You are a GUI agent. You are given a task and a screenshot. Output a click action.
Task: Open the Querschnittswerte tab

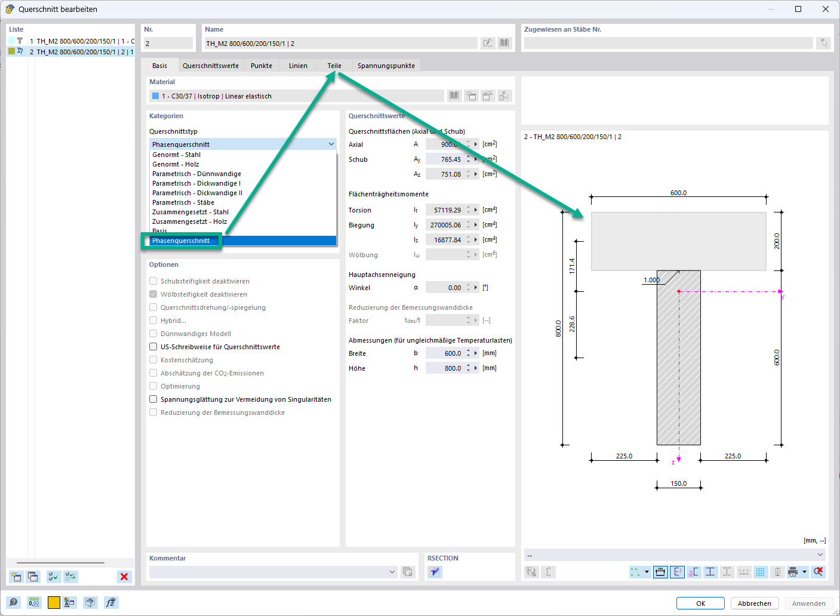tap(210, 66)
